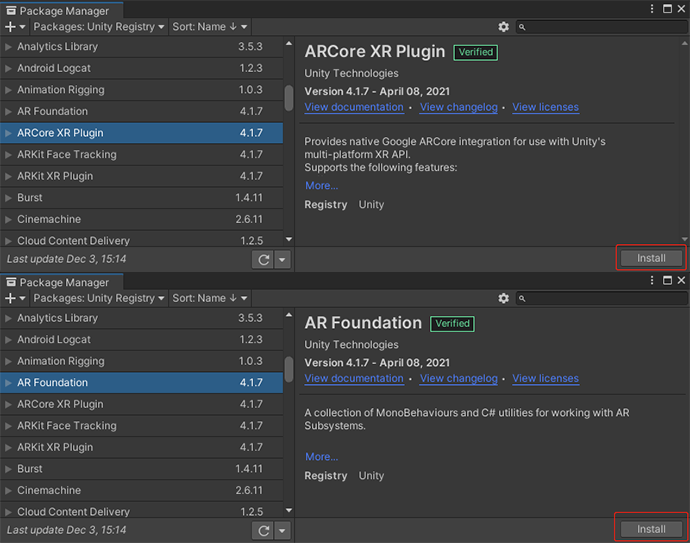Close the upper Package Manager window
Screen dimensions: 690x543
click(x=681, y=9)
